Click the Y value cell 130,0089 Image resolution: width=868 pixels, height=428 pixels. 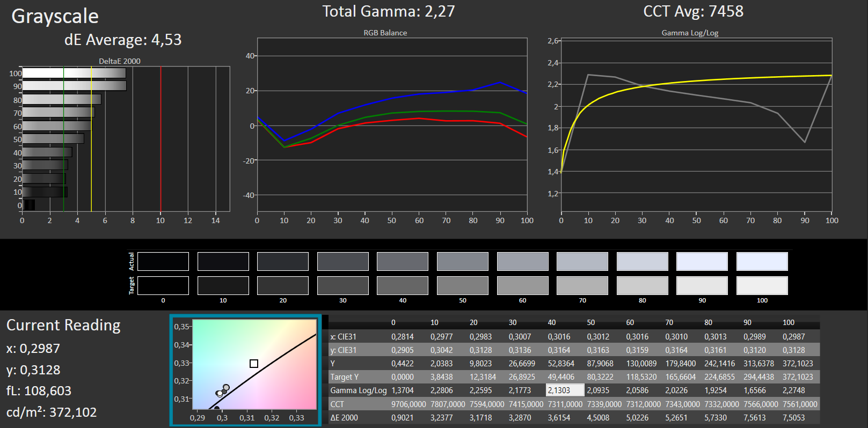(641, 364)
